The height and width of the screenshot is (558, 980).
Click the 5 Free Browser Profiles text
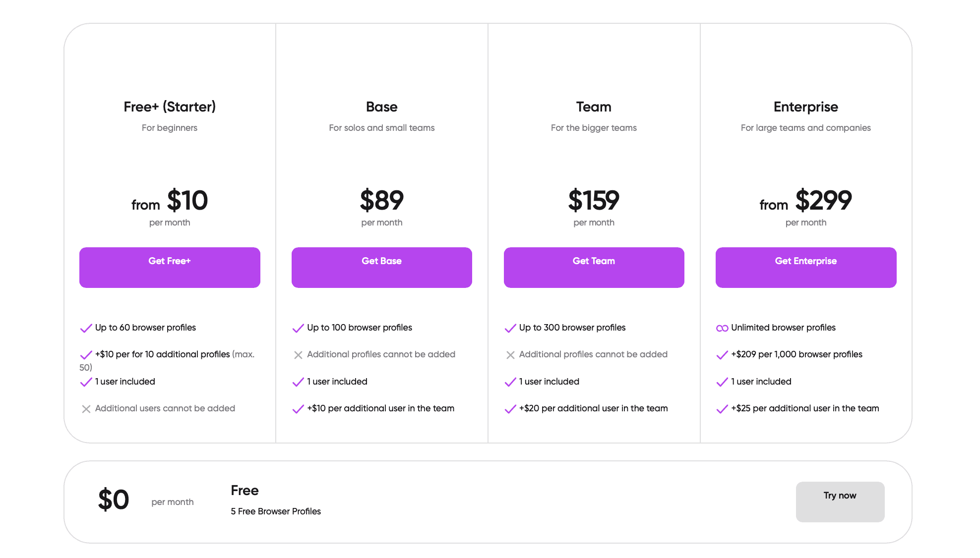(x=276, y=511)
